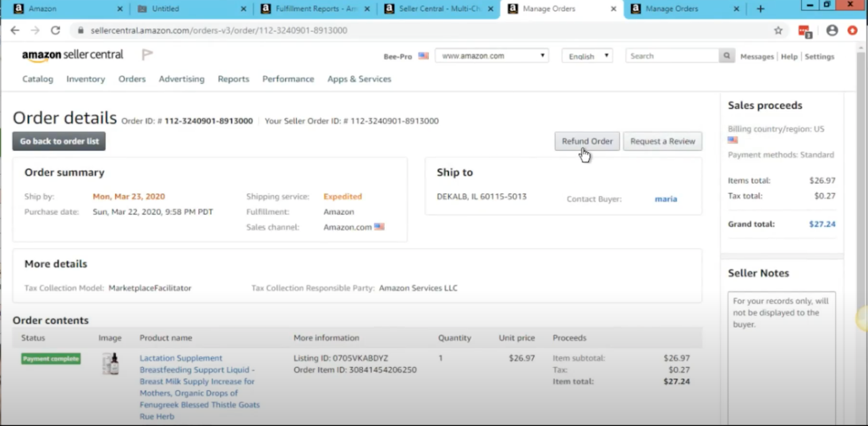The height and width of the screenshot is (426, 868).
Task: Click the browser forward arrow
Action: (35, 30)
